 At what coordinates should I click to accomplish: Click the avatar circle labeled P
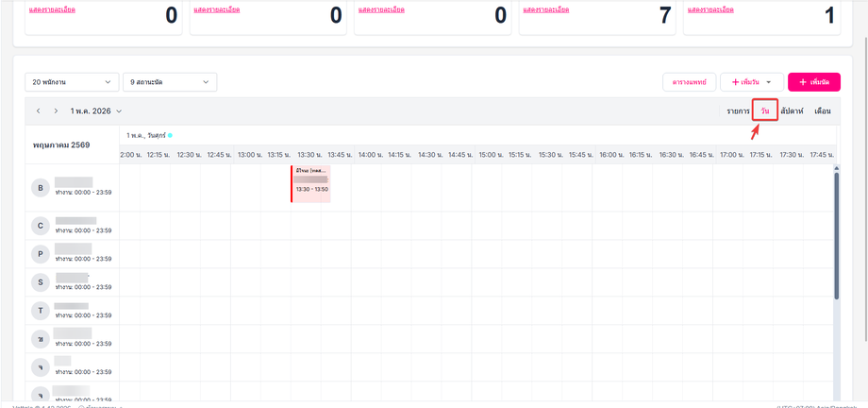41,254
